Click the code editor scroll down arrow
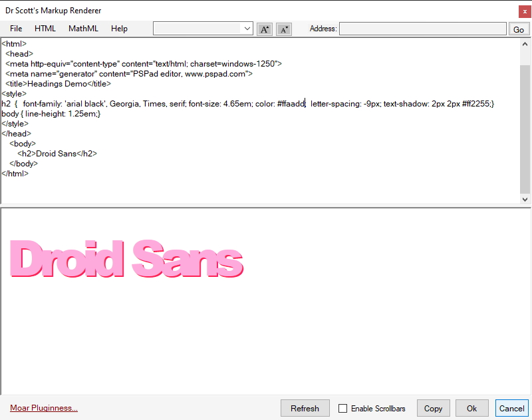 coord(525,199)
